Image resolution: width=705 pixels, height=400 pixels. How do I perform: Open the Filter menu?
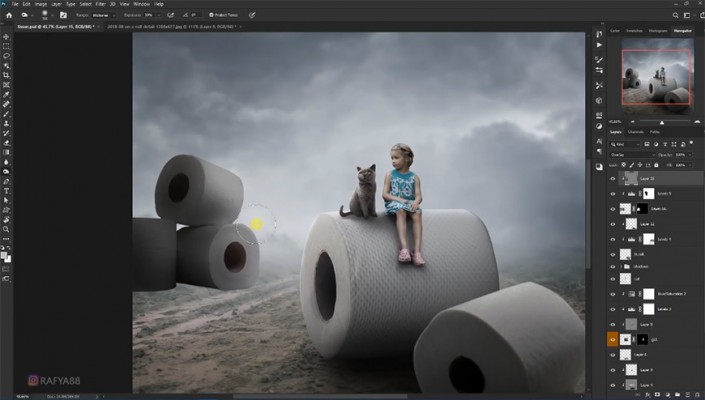(100, 4)
